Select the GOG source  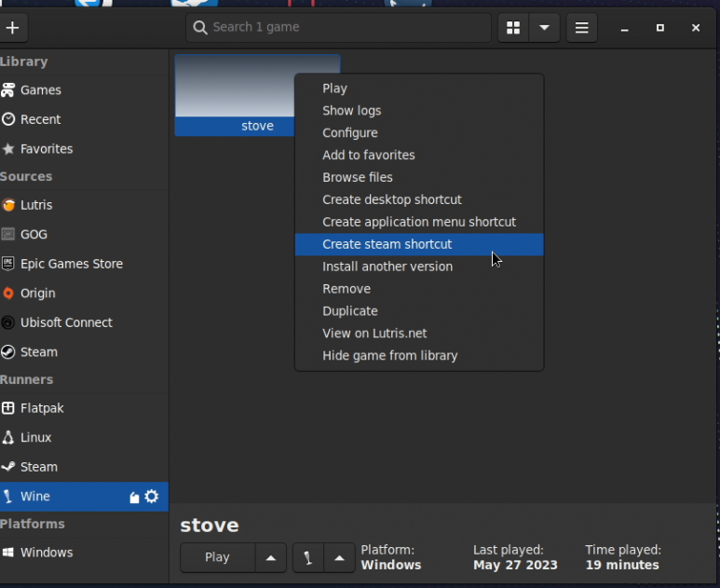[x=84, y=234]
